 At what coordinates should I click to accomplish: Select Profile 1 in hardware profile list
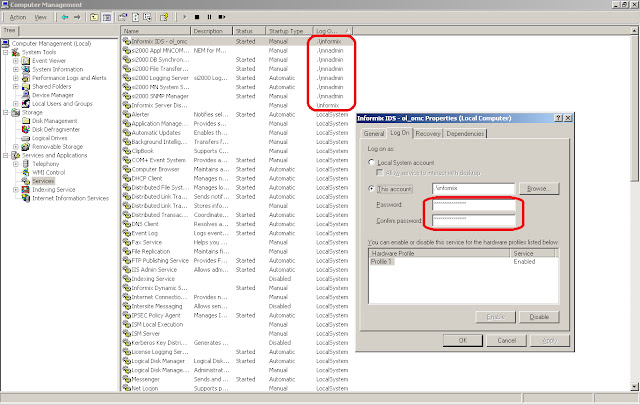(x=382, y=262)
